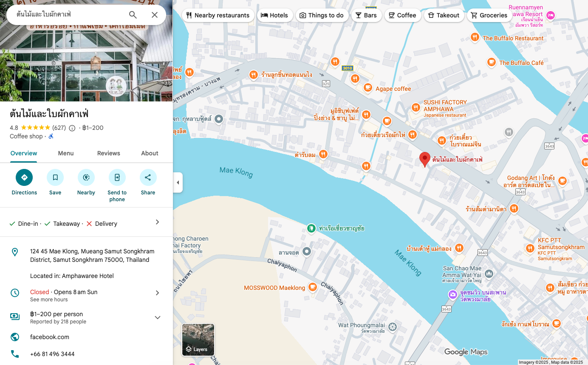The image size is (588, 365).
Task: Click the ท่าเรือเชี่ยวชาญชัย green marker
Action: point(311,228)
